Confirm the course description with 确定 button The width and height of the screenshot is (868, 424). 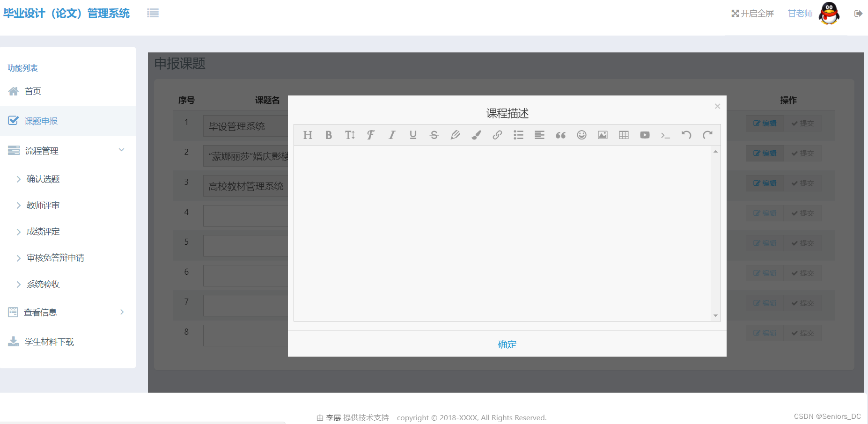(507, 344)
